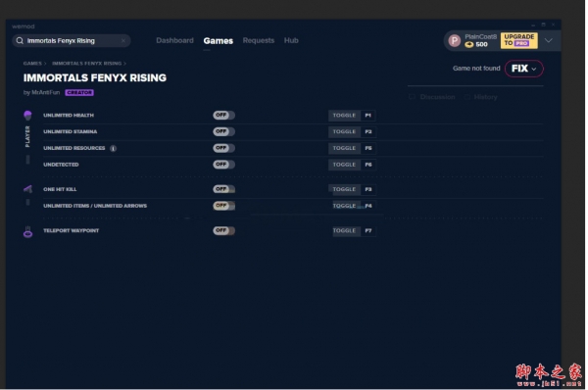Expand the account menu chevron

coord(548,40)
